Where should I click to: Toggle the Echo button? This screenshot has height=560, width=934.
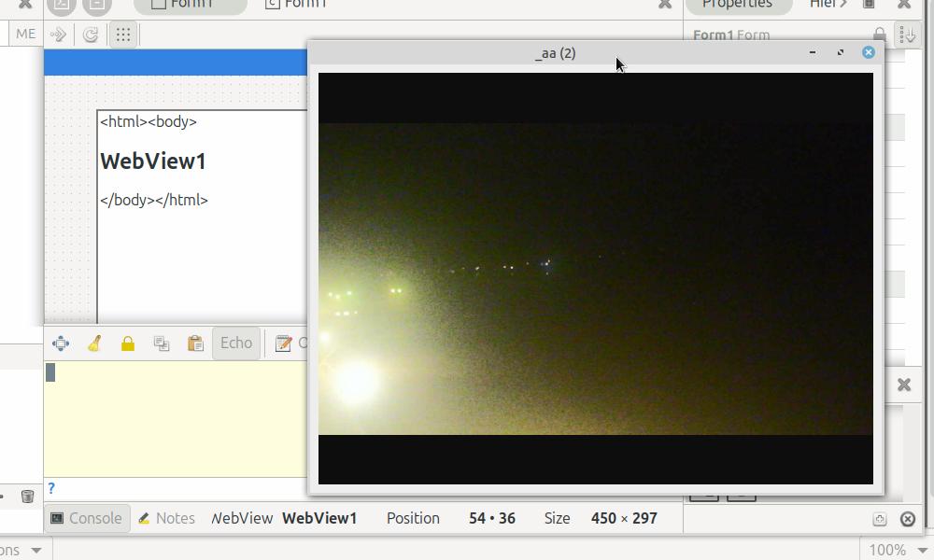coord(235,343)
